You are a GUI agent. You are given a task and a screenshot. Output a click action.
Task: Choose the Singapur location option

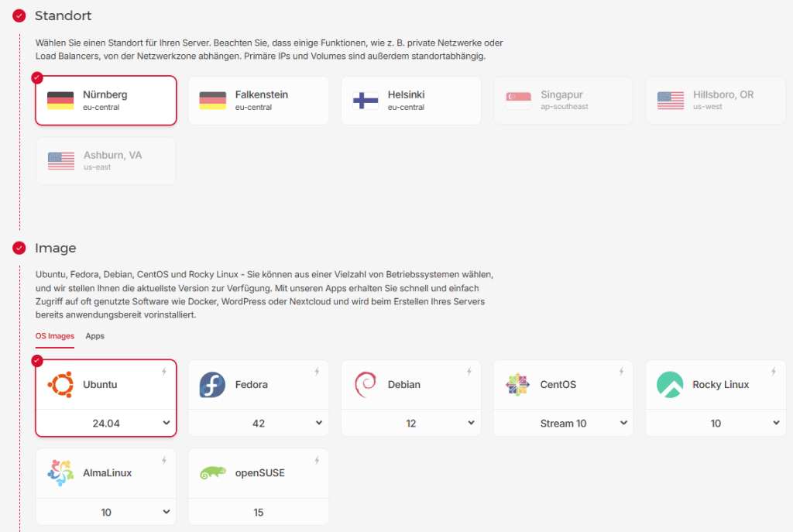[563, 101]
